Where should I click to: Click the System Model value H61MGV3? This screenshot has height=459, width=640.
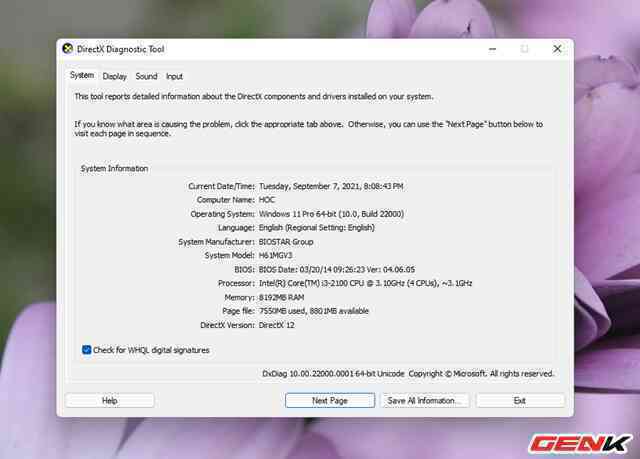click(x=276, y=255)
